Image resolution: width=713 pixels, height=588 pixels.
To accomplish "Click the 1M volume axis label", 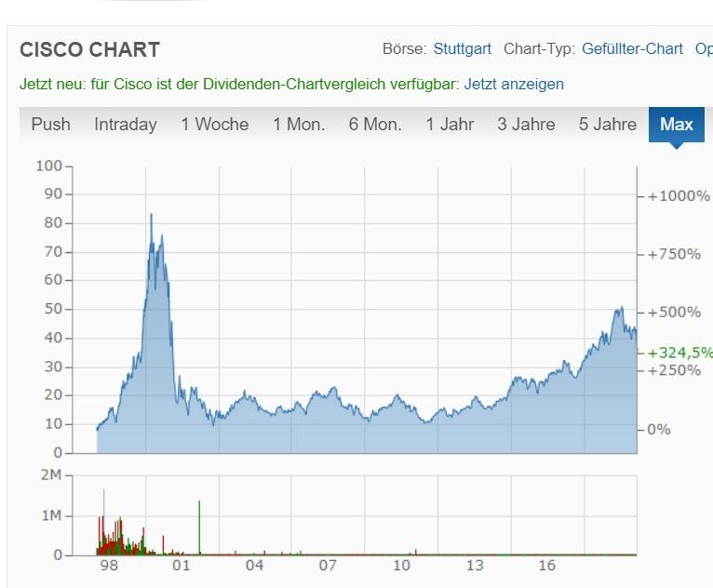I will [x=51, y=515].
